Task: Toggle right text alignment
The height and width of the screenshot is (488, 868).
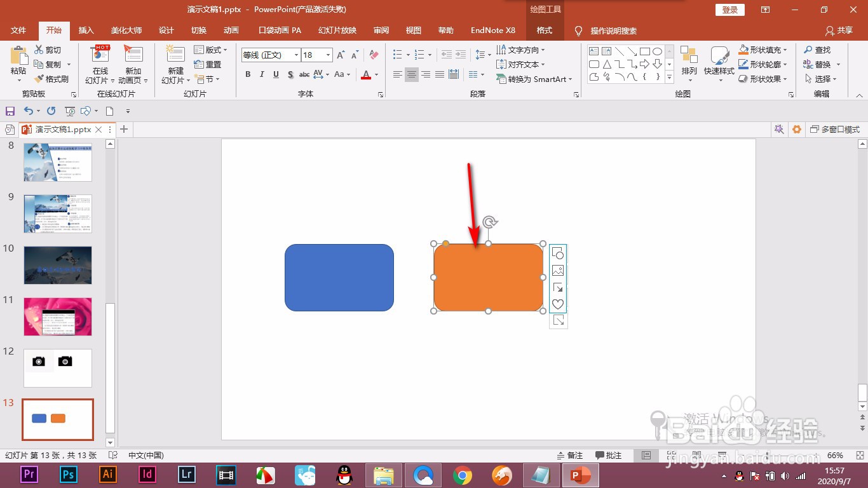Action: point(426,74)
